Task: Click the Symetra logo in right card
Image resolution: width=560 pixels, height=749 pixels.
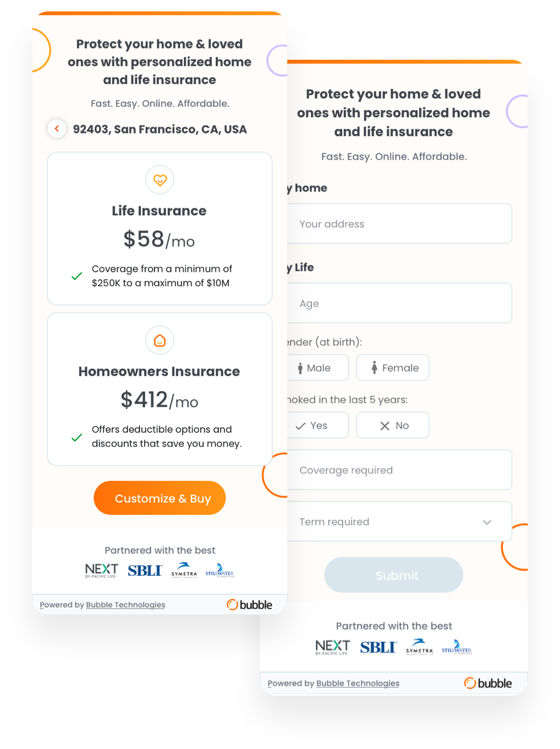Action: tap(420, 647)
